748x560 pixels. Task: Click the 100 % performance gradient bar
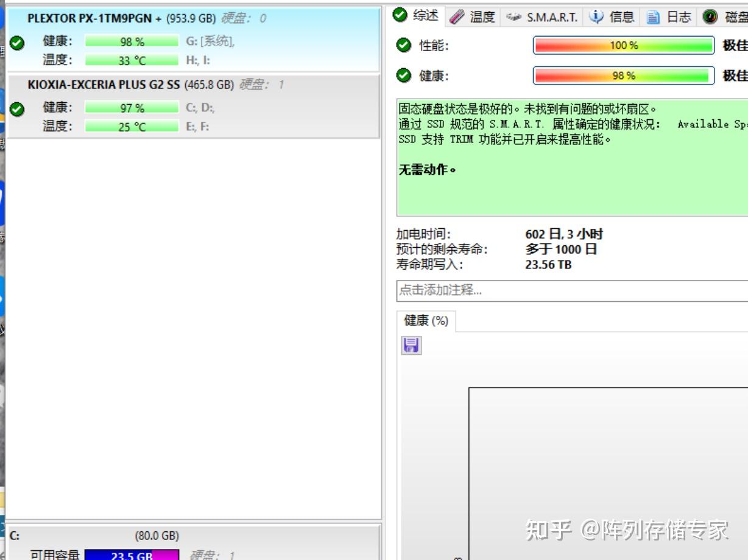[x=624, y=46]
